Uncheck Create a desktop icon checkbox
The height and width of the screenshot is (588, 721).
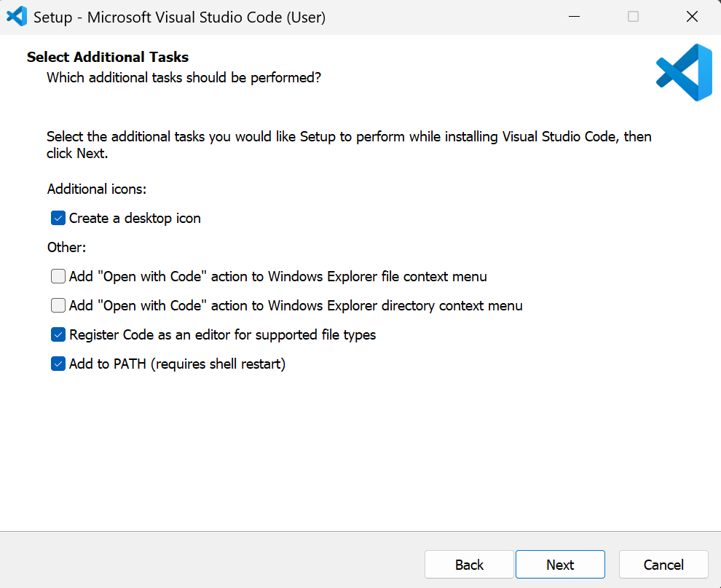[58, 218]
